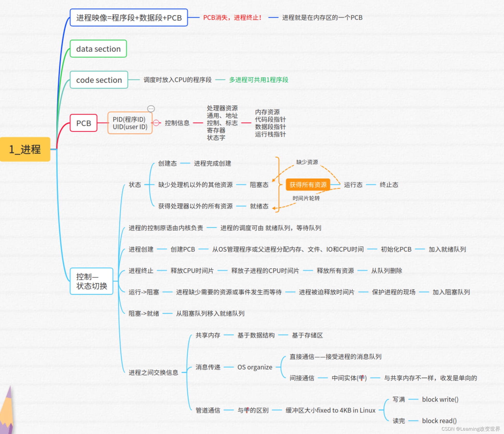Click 调度时放入CPU的程序段 text
This screenshot has width=504, height=434.
(178, 80)
